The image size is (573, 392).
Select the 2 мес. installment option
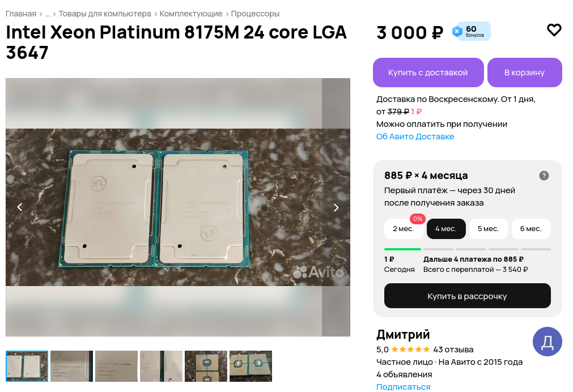click(x=403, y=229)
